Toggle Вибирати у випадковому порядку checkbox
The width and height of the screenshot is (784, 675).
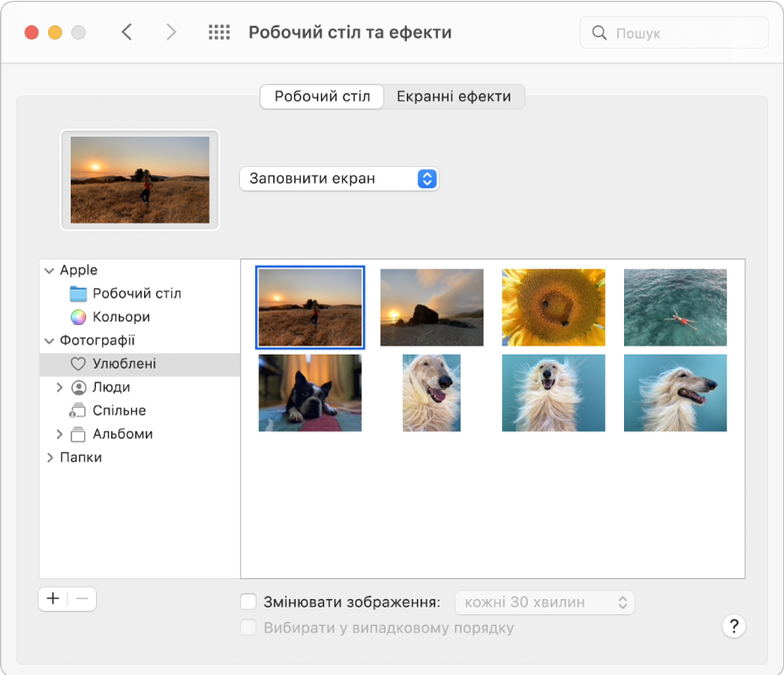(x=248, y=628)
